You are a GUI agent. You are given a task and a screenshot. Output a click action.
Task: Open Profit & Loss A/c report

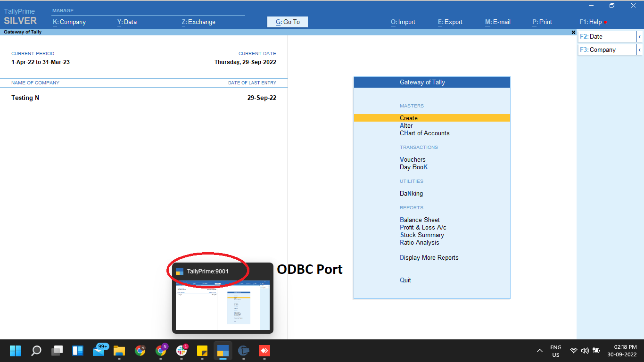423,228
